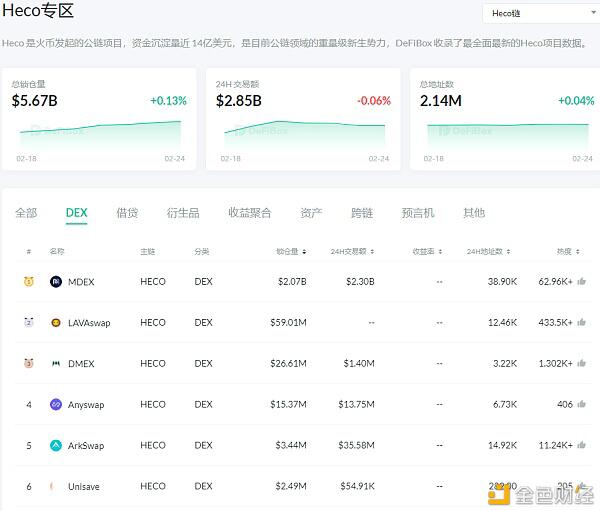Sort table by 收益率 column arrows
The height and width of the screenshot is (511, 600).
pyautogui.click(x=440, y=251)
